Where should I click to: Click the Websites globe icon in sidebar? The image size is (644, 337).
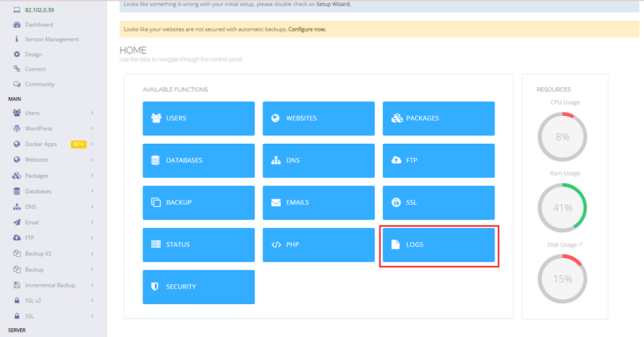pyautogui.click(x=17, y=160)
